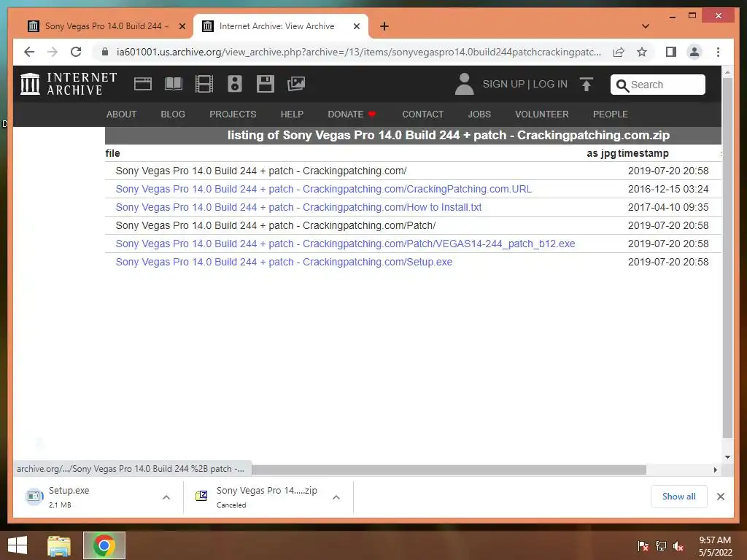Open CrackingPatching.com.URL file link

click(x=323, y=189)
